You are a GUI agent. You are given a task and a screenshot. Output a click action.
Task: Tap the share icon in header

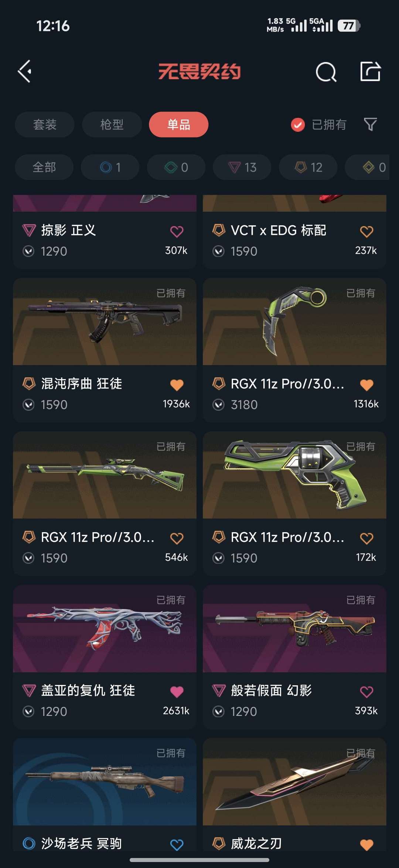point(371,71)
